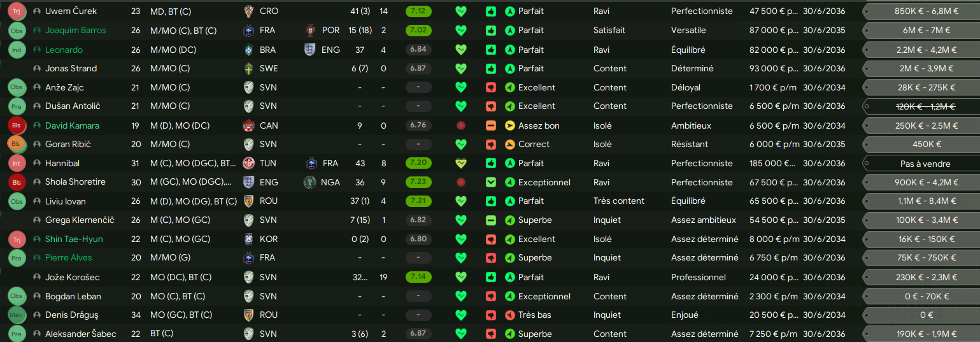Screen dimensions: 980x342
Task: Click the player info icon before Jože Korošec
Action: tap(36, 278)
